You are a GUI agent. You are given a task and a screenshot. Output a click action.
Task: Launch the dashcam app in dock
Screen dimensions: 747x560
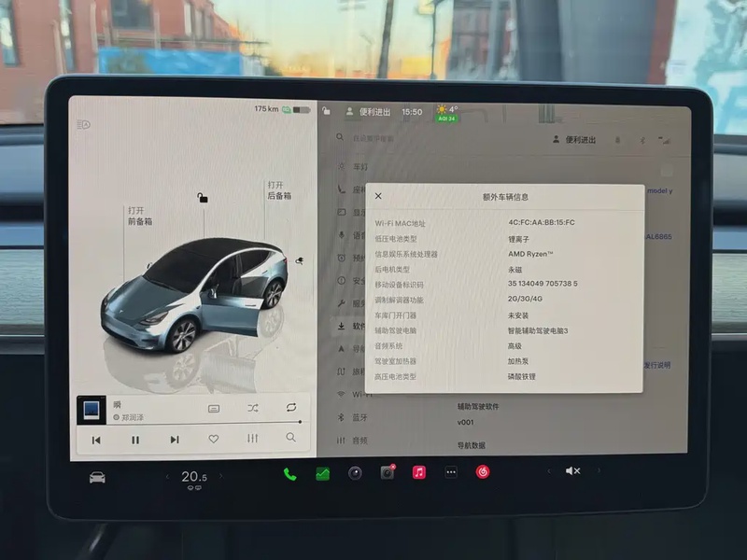tap(387, 472)
